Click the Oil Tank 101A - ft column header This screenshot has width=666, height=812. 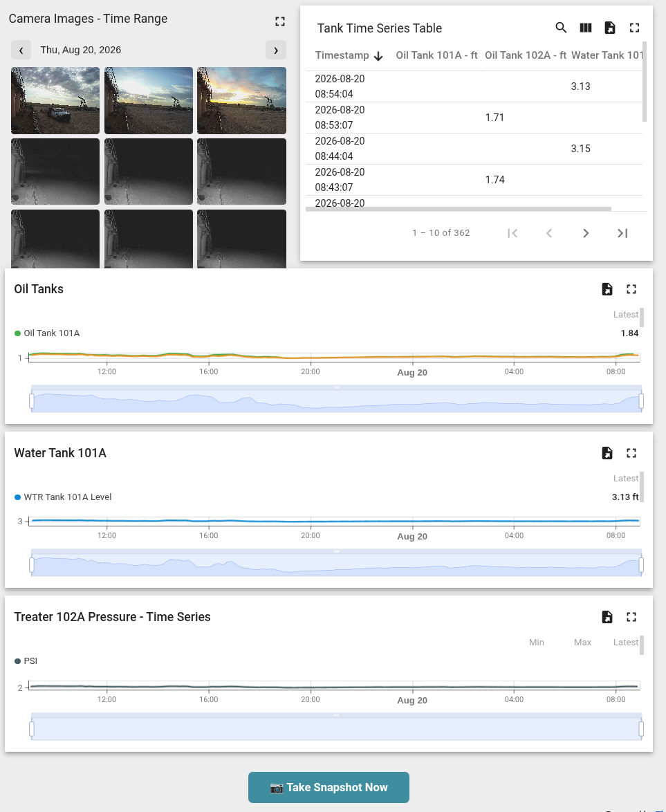coord(436,55)
